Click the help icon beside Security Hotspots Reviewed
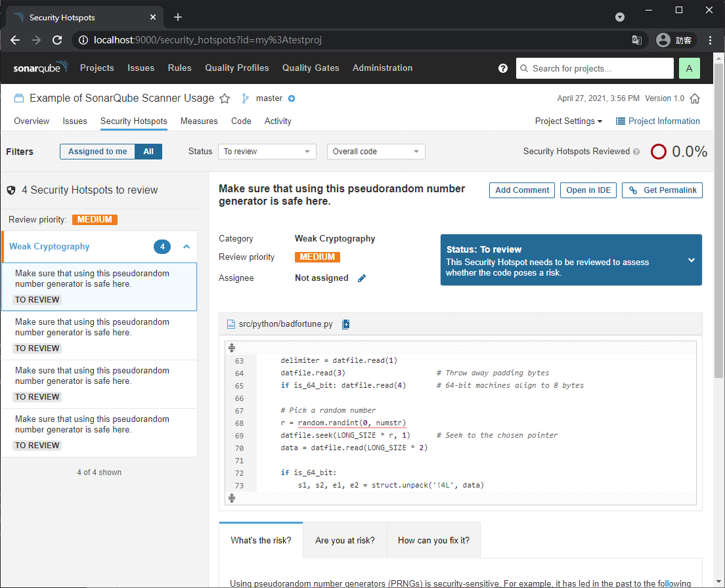The height and width of the screenshot is (588, 725). [x=636, y=152]
